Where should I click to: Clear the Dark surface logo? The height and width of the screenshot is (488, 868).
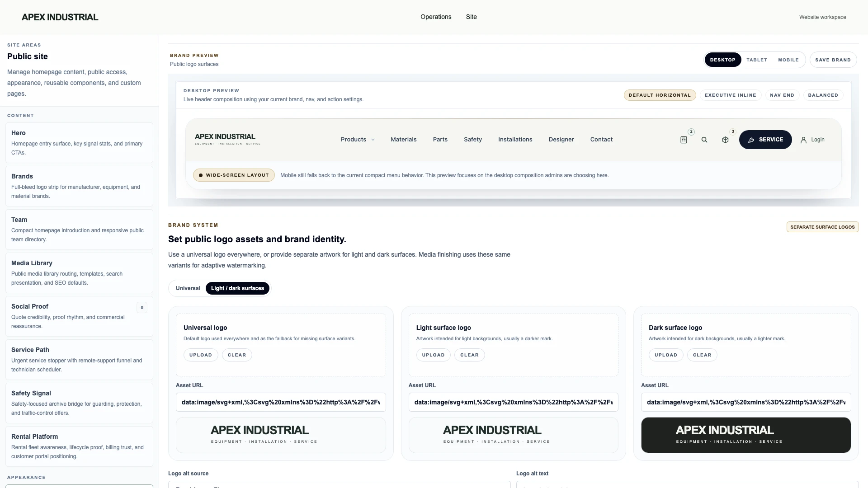[x=702, y=355]
